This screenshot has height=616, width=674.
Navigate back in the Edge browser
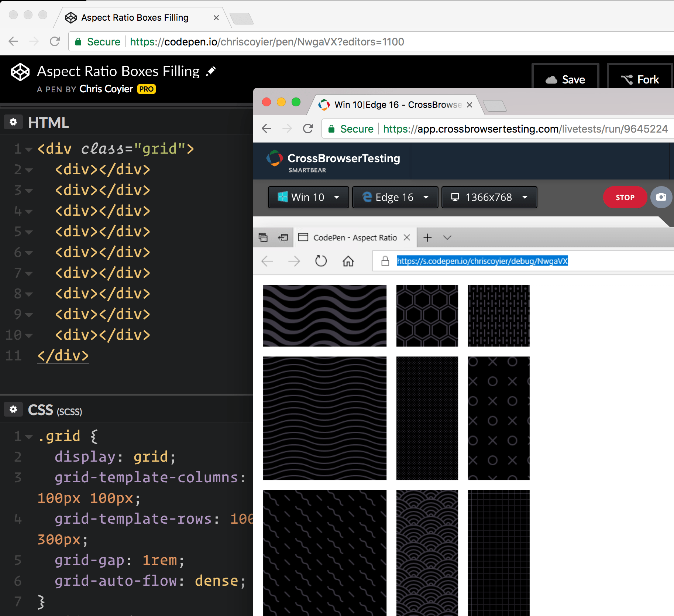pos(266,261)
